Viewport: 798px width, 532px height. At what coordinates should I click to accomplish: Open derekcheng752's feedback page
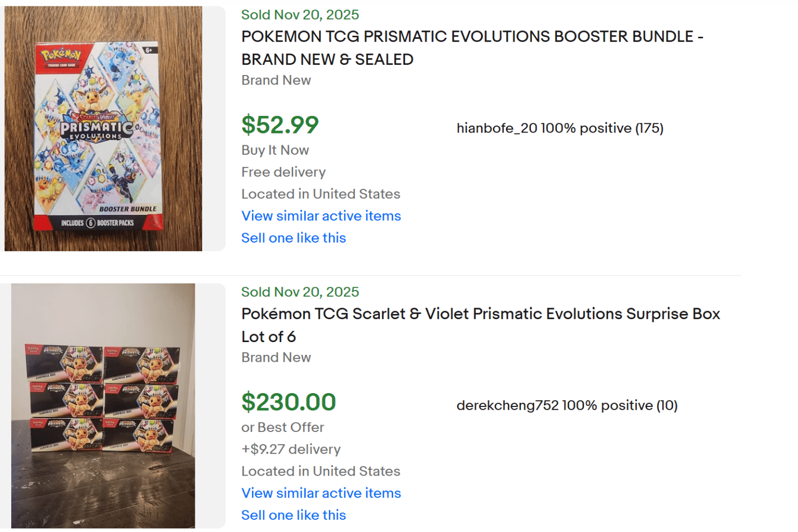567,405
